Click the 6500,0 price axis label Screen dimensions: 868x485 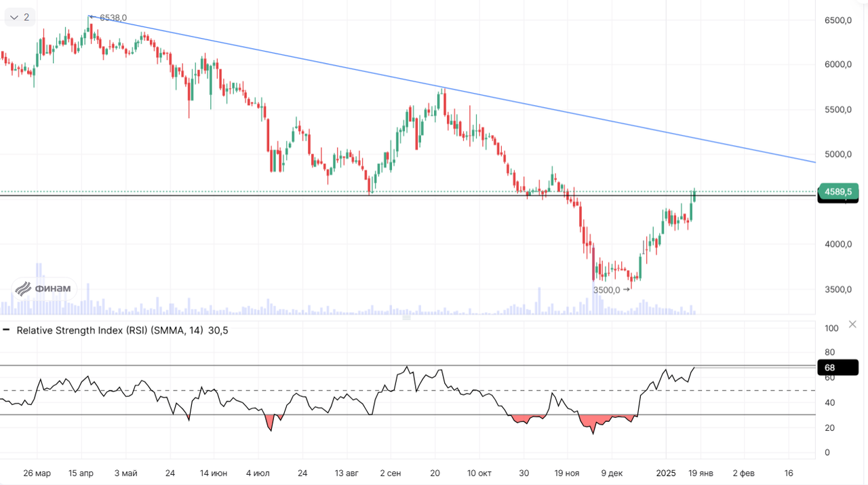(x=837, y=20)
